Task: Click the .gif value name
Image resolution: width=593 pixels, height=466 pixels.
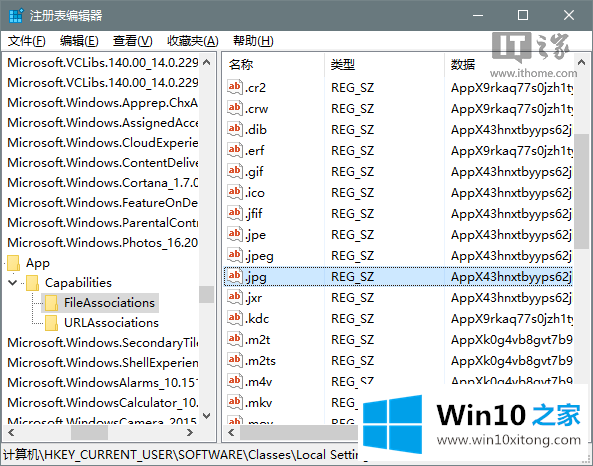Action: 255,172
